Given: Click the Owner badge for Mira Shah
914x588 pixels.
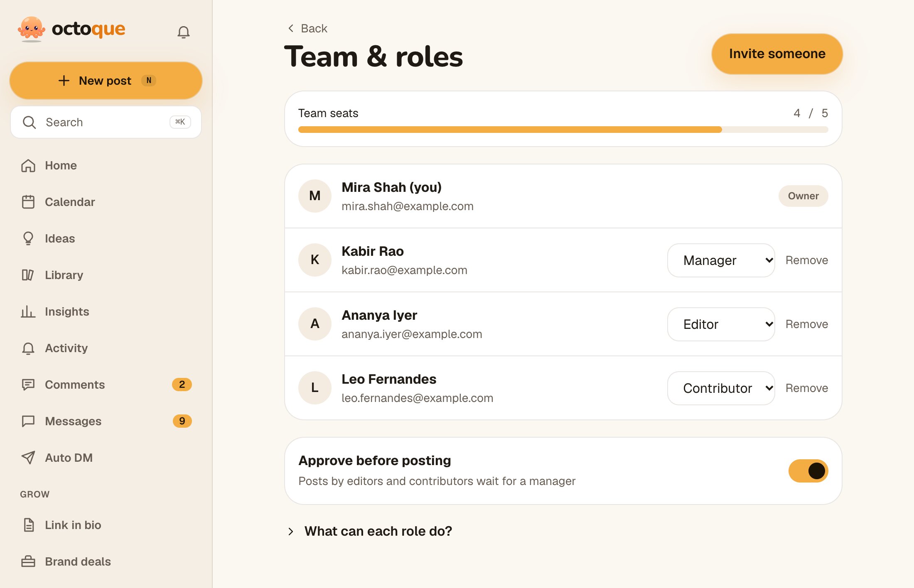Looking at the screenshot, I should 803,196.
